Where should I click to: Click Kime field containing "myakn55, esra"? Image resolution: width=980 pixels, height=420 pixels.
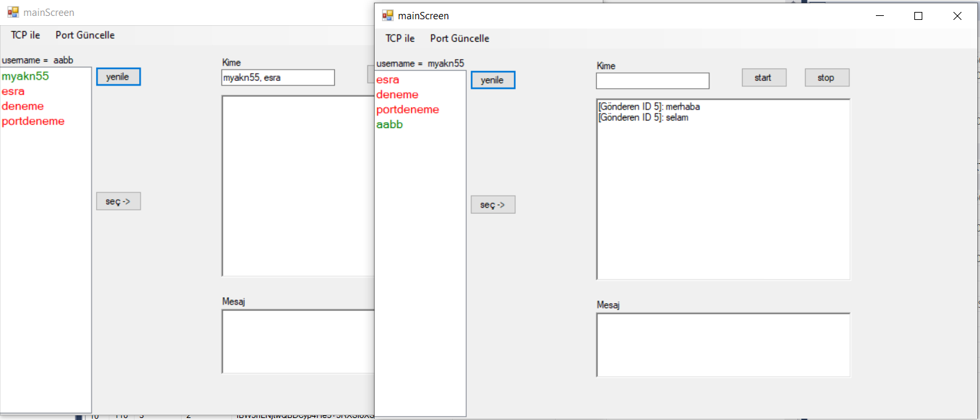pyautogui.click(x=278, y=78)
